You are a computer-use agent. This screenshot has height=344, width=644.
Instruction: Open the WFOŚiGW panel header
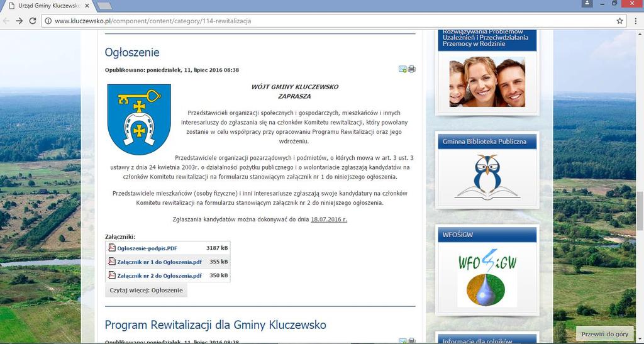tap(487, 235)
